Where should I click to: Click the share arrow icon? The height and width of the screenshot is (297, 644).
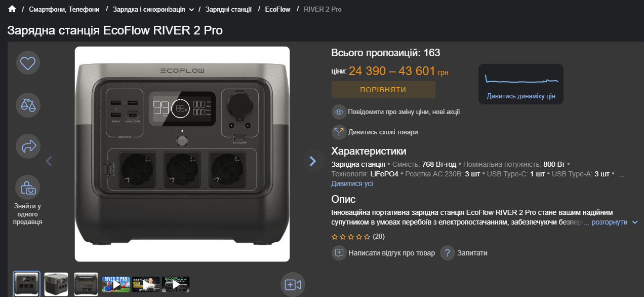tap(28, 146)
